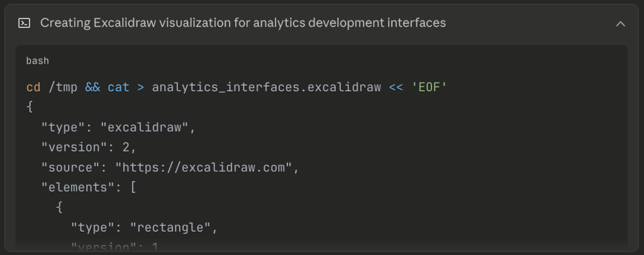This screenshot has width=644, height=255.
Task: Click the 'EOF' heredoc marker
Action: coord(429,87)
